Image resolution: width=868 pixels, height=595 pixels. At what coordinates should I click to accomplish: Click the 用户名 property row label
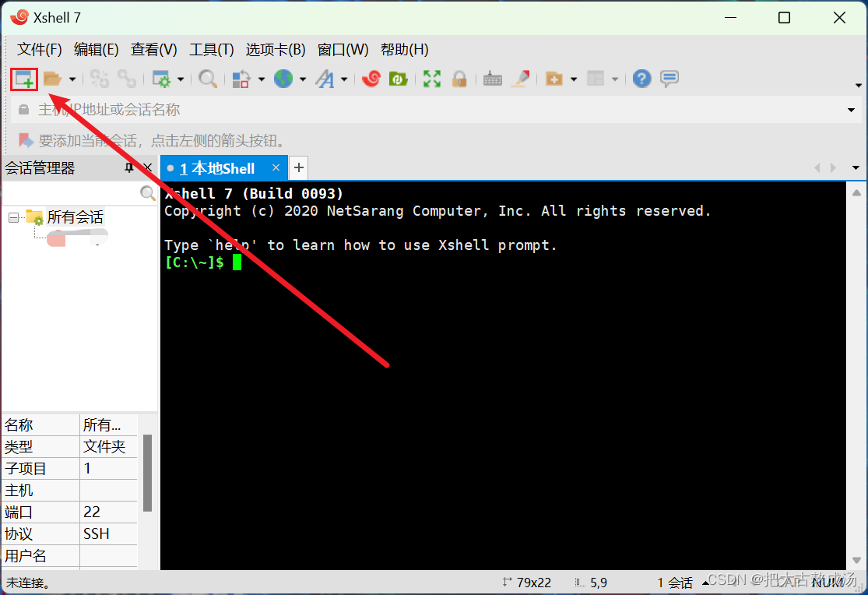[x=26, y=555]
